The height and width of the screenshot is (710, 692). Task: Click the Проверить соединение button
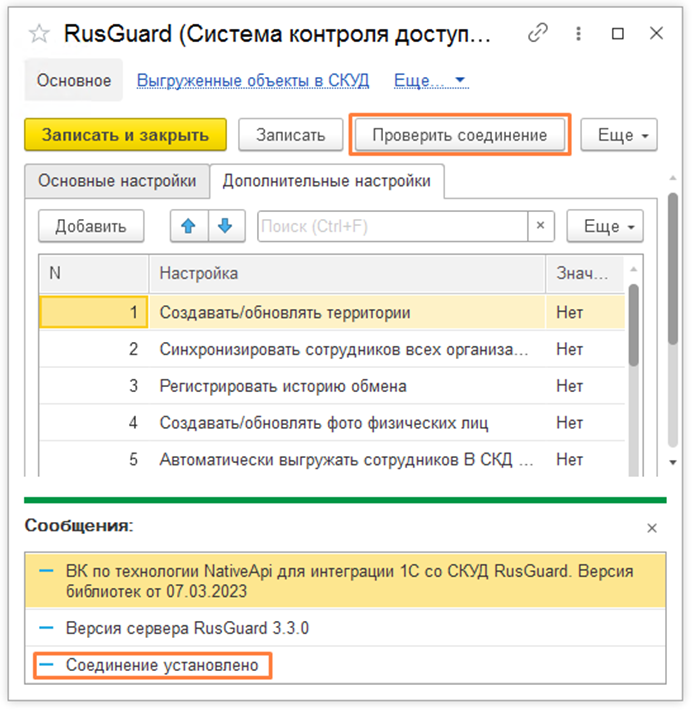coord(459,135)
